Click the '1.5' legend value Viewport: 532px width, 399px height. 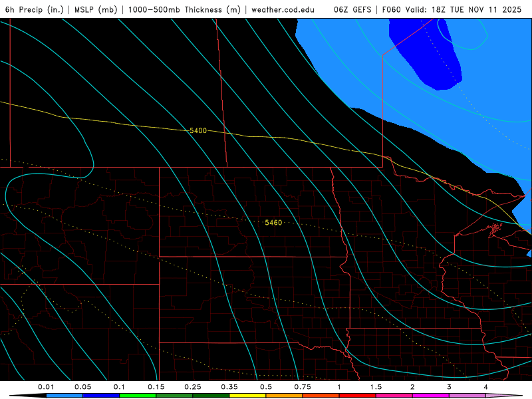coord(376,387)
